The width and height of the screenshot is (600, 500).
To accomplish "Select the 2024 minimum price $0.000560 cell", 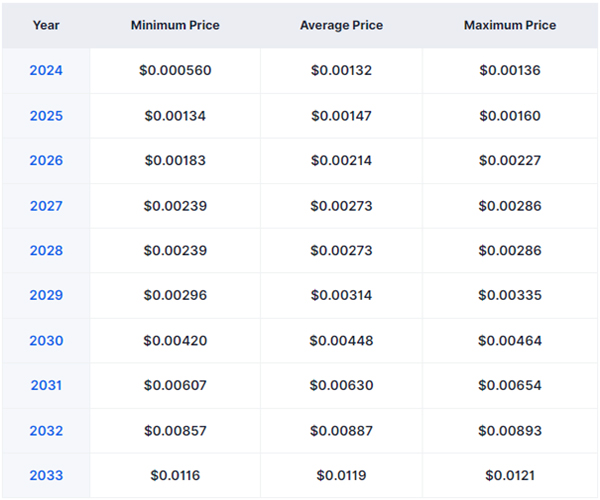I will tap(175, 70).
